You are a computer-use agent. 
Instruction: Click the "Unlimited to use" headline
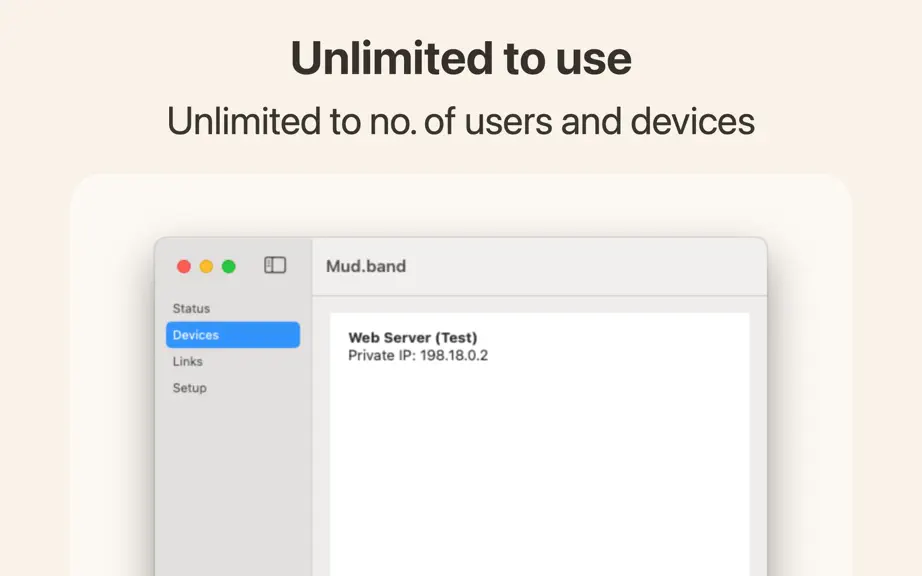[461, 58]
